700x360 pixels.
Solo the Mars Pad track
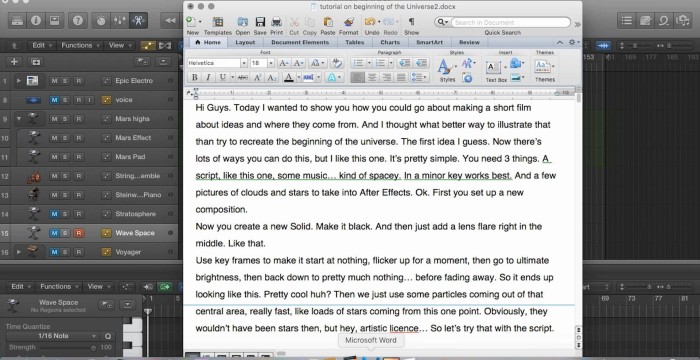pyautogui.click(x=65, y=157)
